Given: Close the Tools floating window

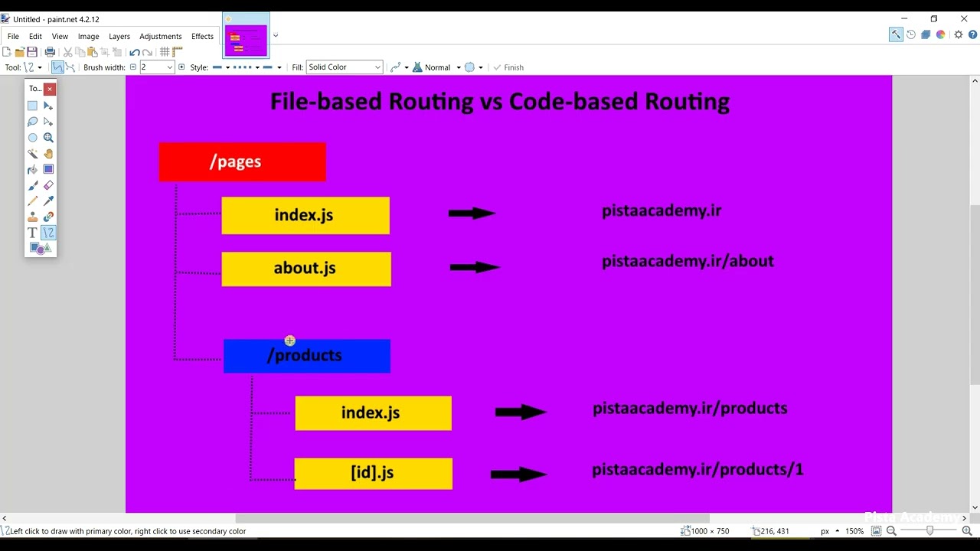Looking at the screenshot, I should [x=50, y=89].
